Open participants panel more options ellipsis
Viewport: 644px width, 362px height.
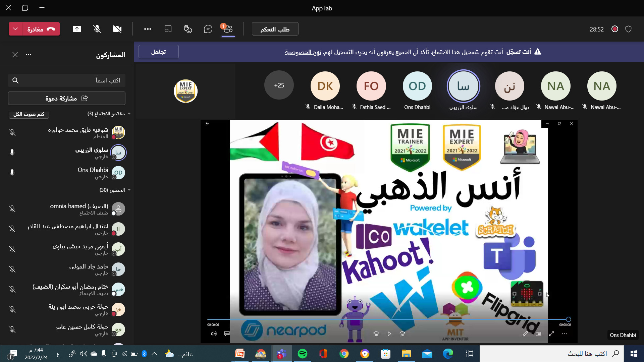pos(29,55)
